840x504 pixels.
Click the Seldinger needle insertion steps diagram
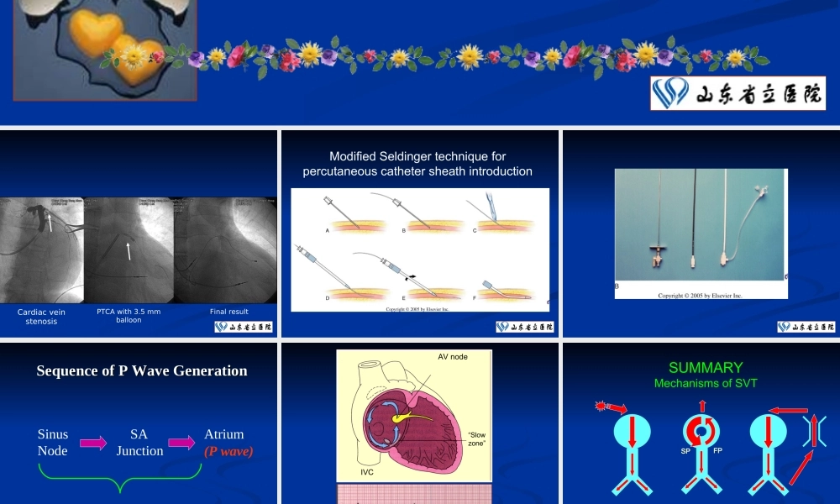click(x=420, y=249)
